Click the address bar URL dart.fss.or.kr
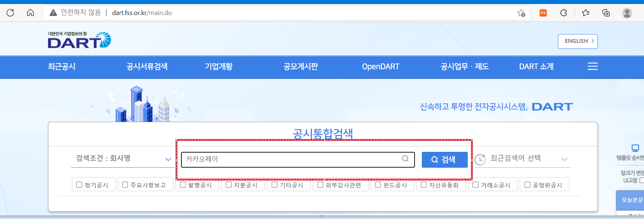 [x=142, y=13]
